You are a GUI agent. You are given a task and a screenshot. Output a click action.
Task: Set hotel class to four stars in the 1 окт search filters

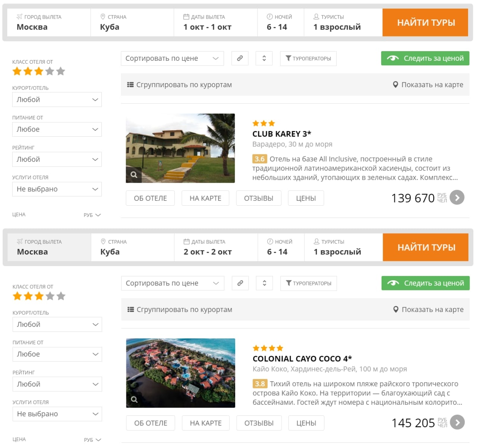tap(50, 72)
